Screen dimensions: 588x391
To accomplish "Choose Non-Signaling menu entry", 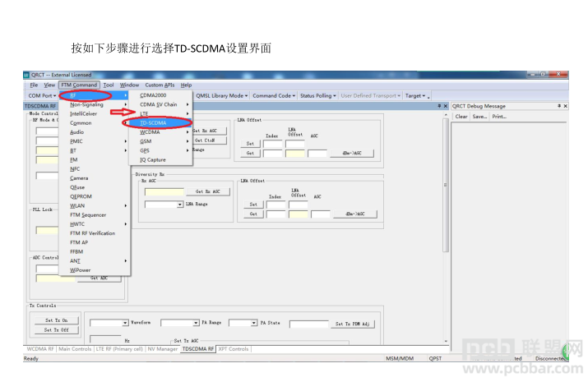I will tap(95, 104).
